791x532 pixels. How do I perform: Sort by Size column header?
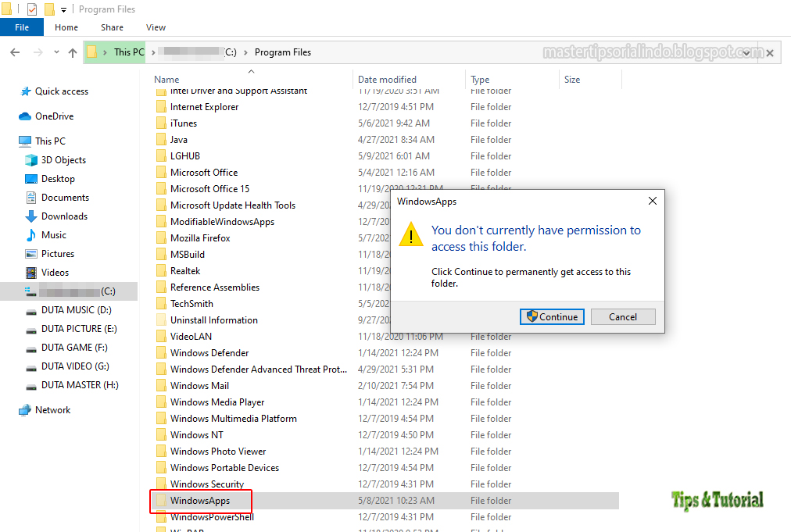tap(572, 79)
